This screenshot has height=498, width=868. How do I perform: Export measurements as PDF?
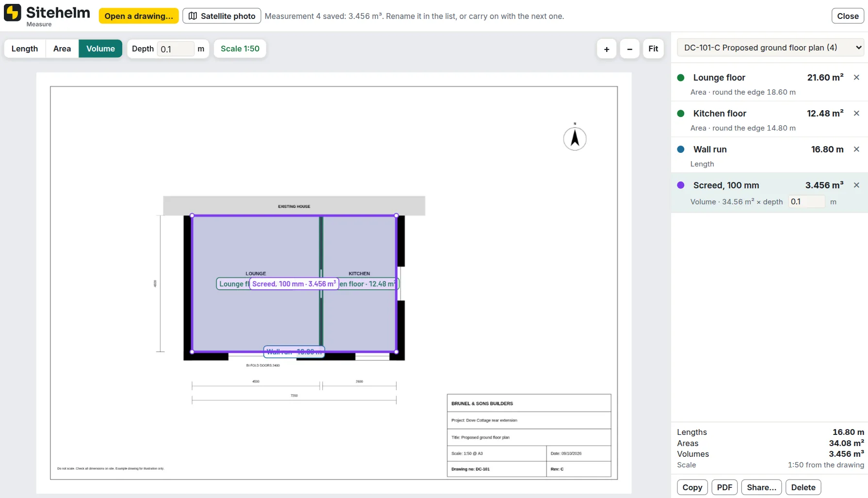coord(724,487)
